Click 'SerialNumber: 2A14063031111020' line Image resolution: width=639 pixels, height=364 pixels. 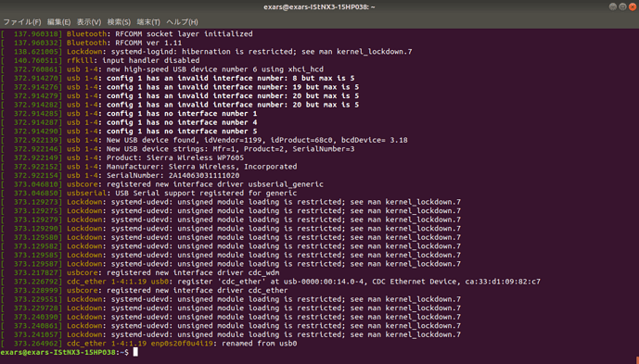[x=121, y=175]
